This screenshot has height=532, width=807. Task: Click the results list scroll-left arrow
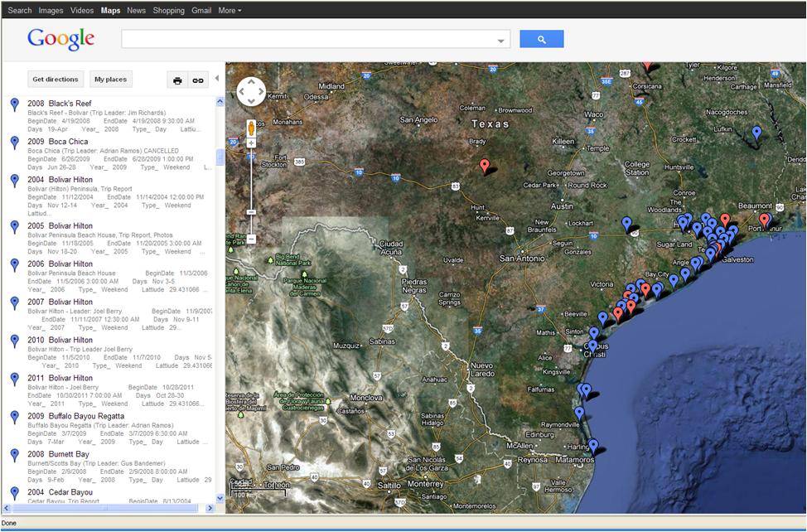[6, 508]
